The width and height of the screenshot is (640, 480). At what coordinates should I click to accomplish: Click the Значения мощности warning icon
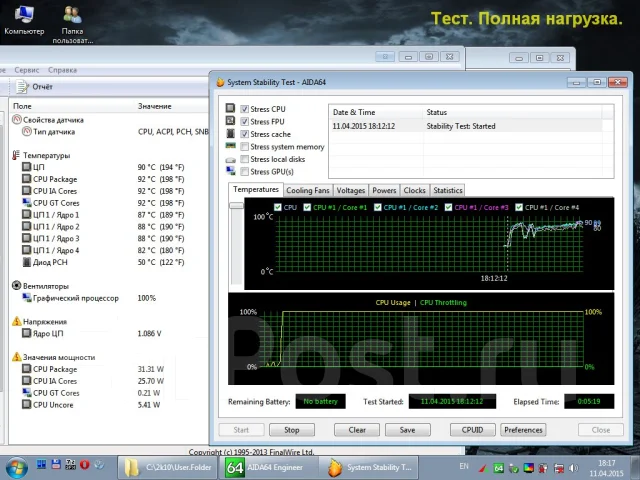[x=17, y=357]
